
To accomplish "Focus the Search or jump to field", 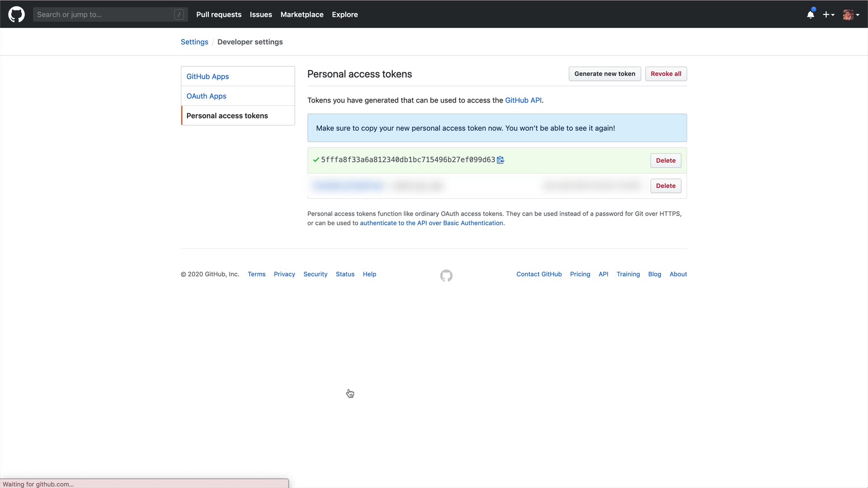I will tap(104, 14).
